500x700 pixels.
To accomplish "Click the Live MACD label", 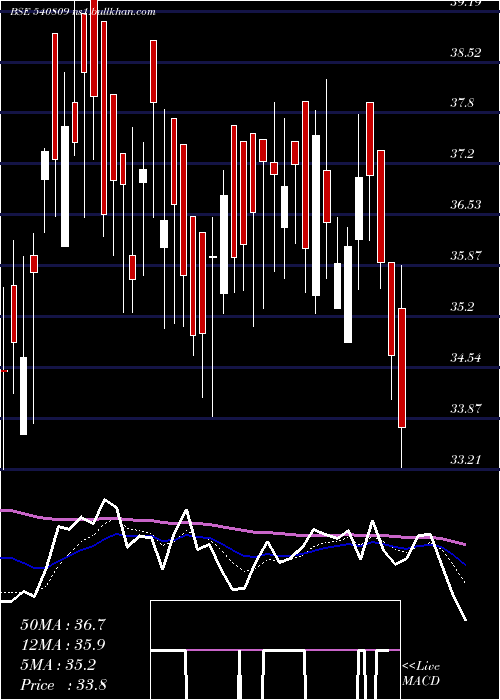I will click(x=421, y=673).
